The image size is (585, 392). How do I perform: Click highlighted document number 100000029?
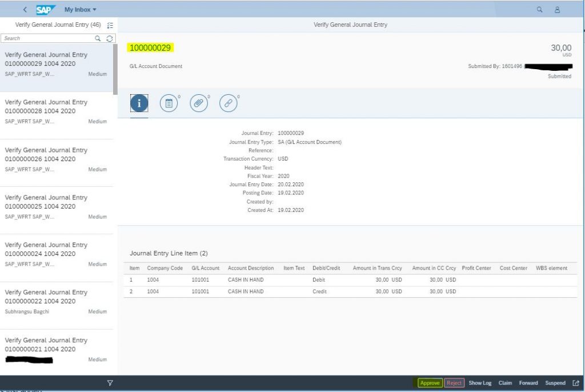150,48
